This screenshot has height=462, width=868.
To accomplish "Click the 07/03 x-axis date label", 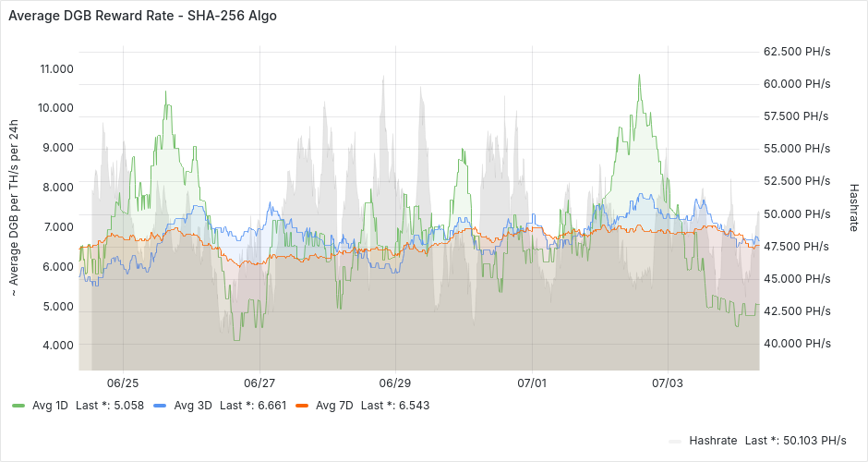I will 668,383.
